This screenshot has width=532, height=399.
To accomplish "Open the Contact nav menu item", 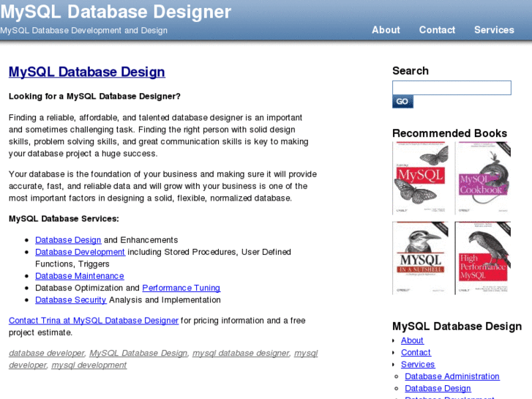I will tap(437, 30).
